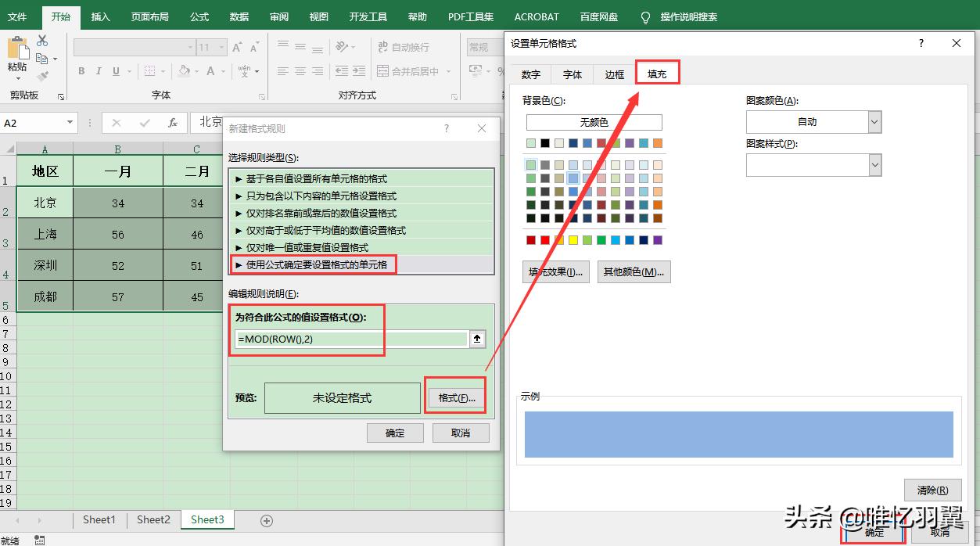The height and width of the screenshot is (546, 980).
Task: Switch to the Sheet1 worksheet tab
Action: [x=99, y=519]
